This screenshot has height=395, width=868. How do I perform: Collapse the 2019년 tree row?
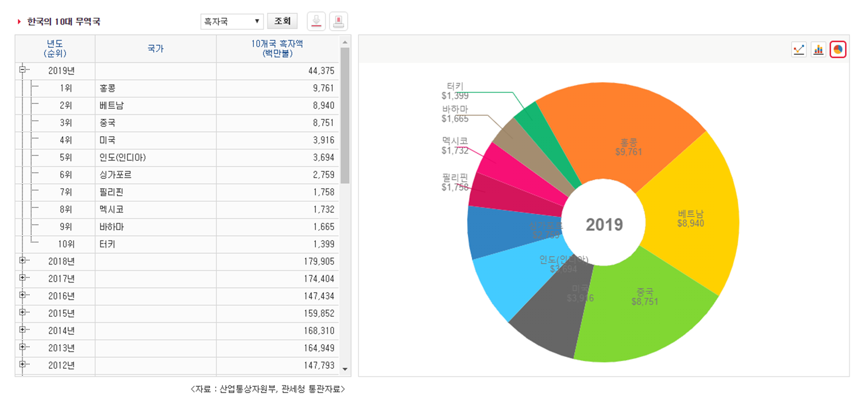[x=22, y=70]
